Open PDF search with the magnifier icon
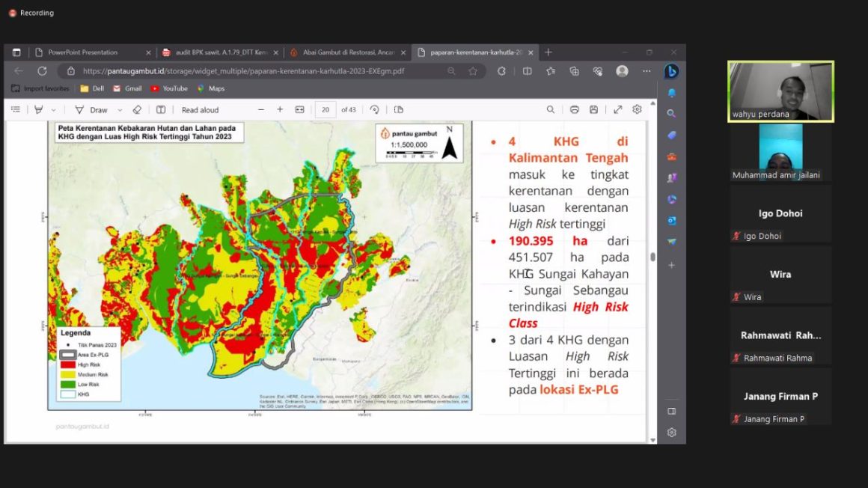 coord(550,109)
